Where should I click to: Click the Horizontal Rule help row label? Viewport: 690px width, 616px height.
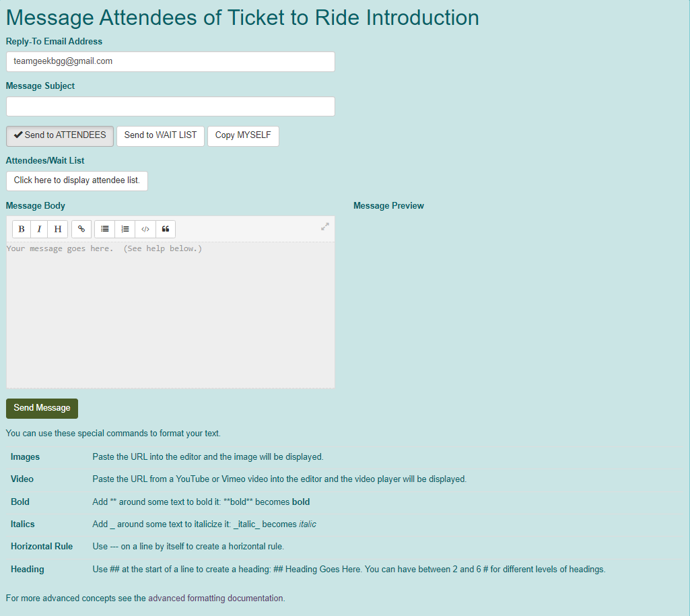coord(42,547)
